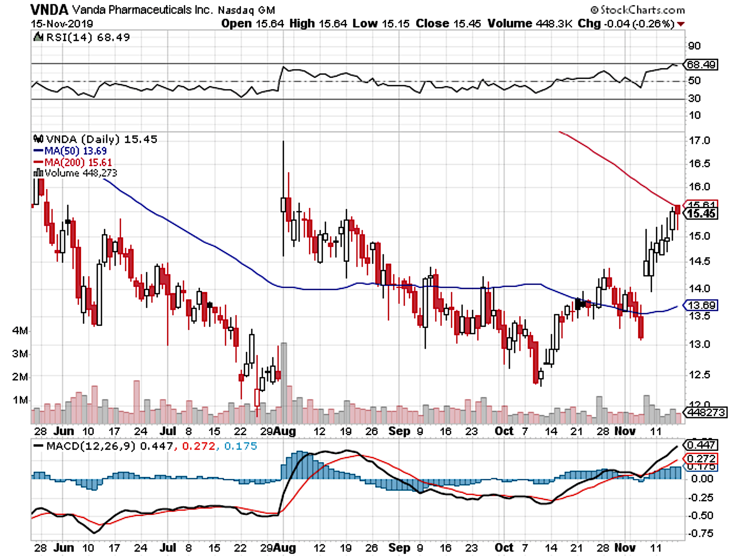Click the 30 level on the RSI axis
The image size is (736, 560).
coord(694,98)
